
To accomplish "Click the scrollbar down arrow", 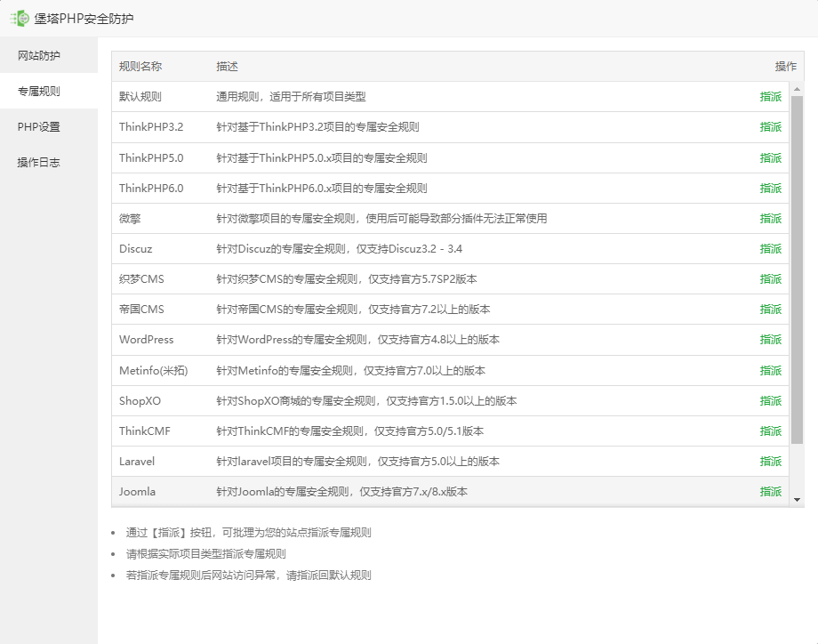I will [x=797, y=499].
